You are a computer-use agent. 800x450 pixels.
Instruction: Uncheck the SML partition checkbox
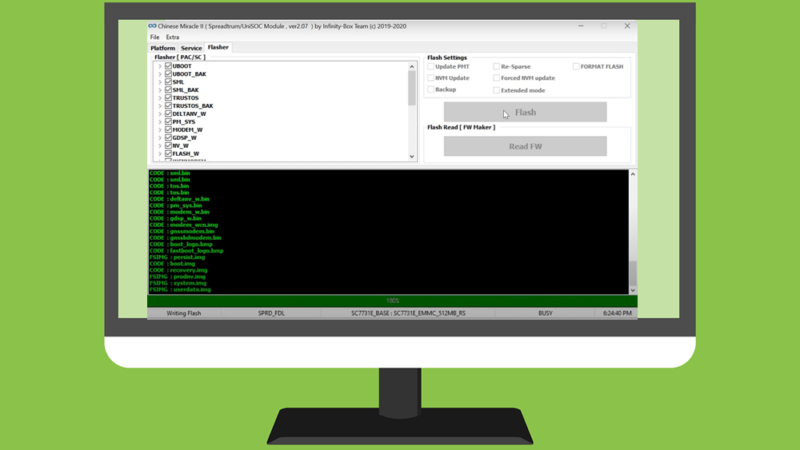tap(168, 82)
